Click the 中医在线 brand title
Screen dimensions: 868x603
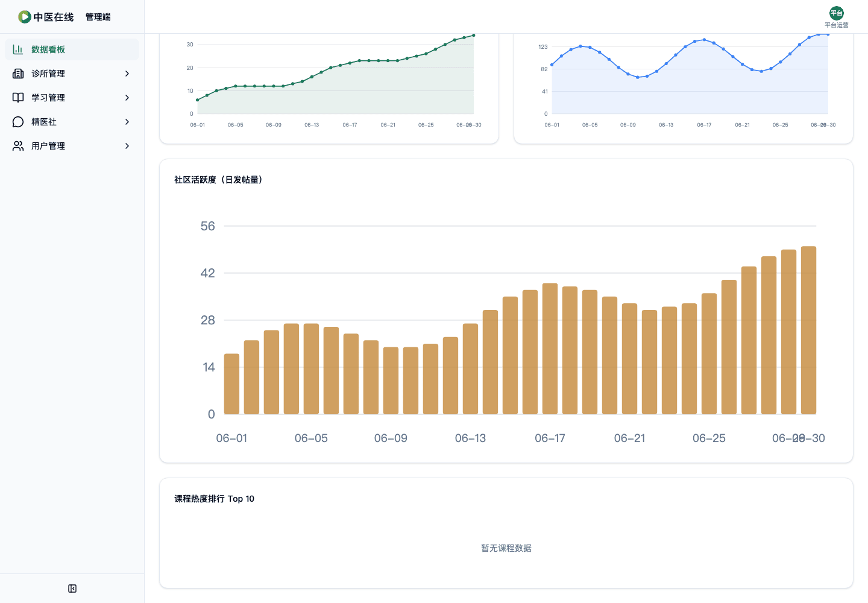54,17
